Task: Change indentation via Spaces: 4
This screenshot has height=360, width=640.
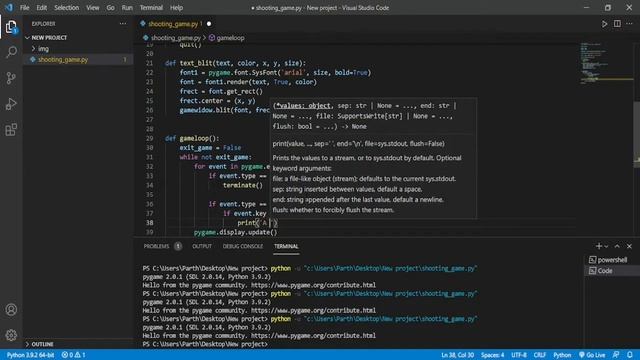Action: tap(492, 355)
